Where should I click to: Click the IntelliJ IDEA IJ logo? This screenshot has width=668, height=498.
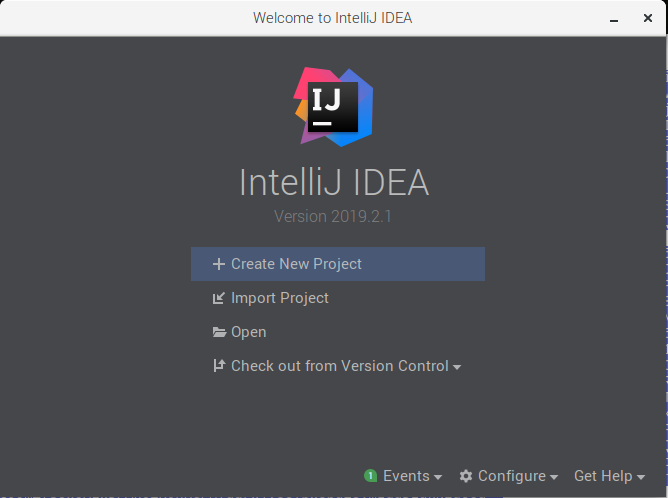[x=333, y=107]
